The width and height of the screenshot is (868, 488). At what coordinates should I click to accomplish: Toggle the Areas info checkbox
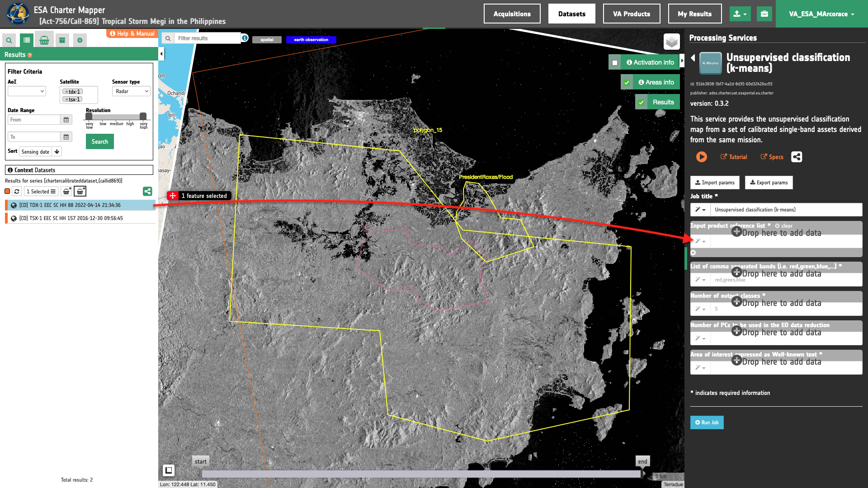[627, 83]
